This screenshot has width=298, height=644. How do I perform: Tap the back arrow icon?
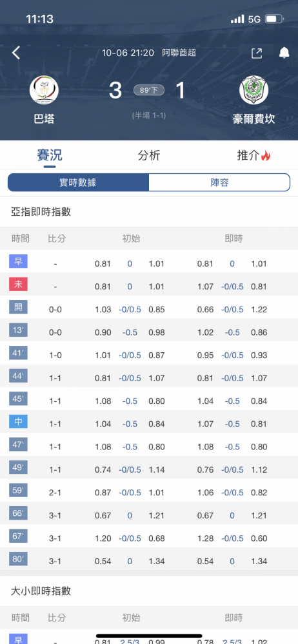click(x=16, y=53)
